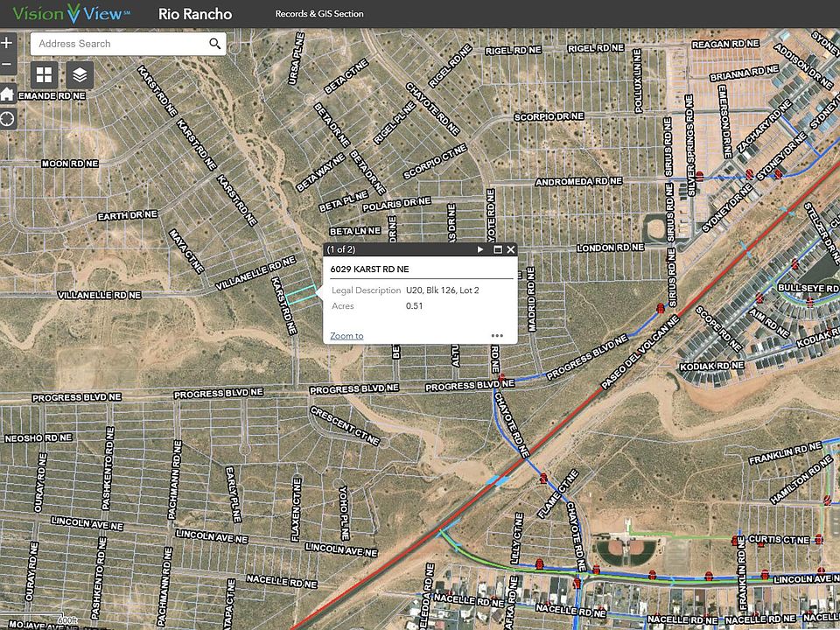Click the MOON RD NE label
The width and height of the screenshot is (840, 630).
(x=70, y=164)
